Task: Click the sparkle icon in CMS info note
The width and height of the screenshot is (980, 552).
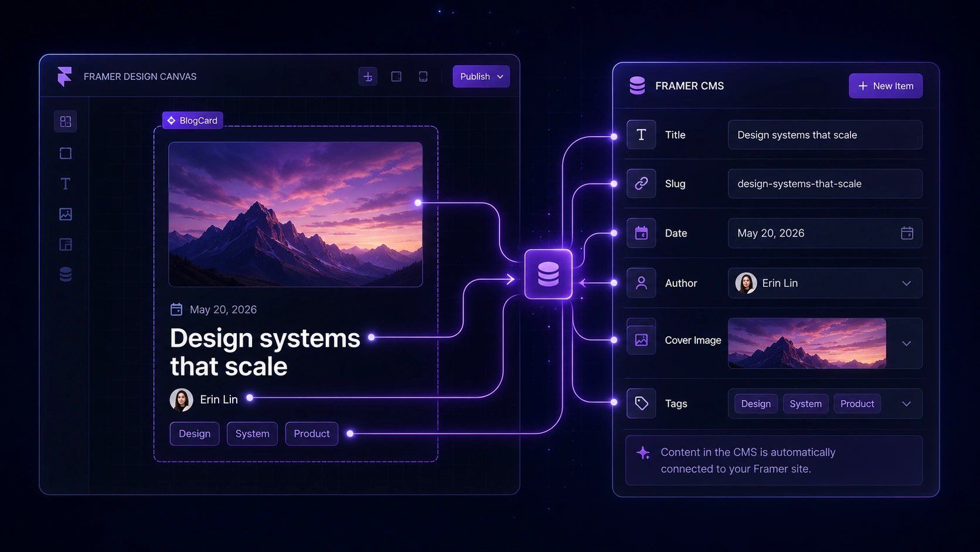Action: pos(643,452)
